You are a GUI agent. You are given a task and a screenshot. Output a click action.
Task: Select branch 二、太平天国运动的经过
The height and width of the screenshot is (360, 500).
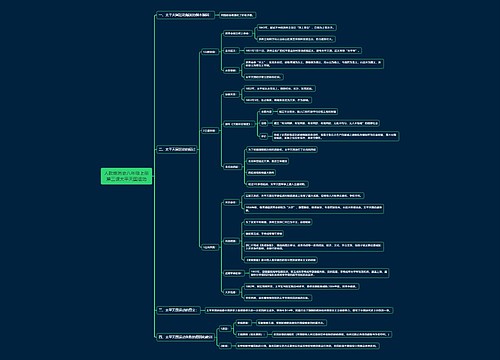(177, 149)
